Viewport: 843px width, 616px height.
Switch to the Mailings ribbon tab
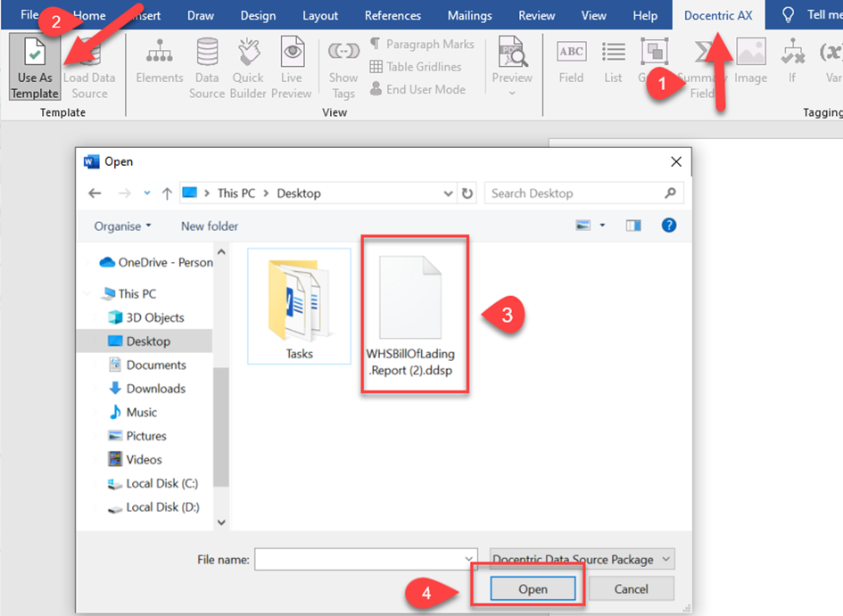tap(469, 15)
